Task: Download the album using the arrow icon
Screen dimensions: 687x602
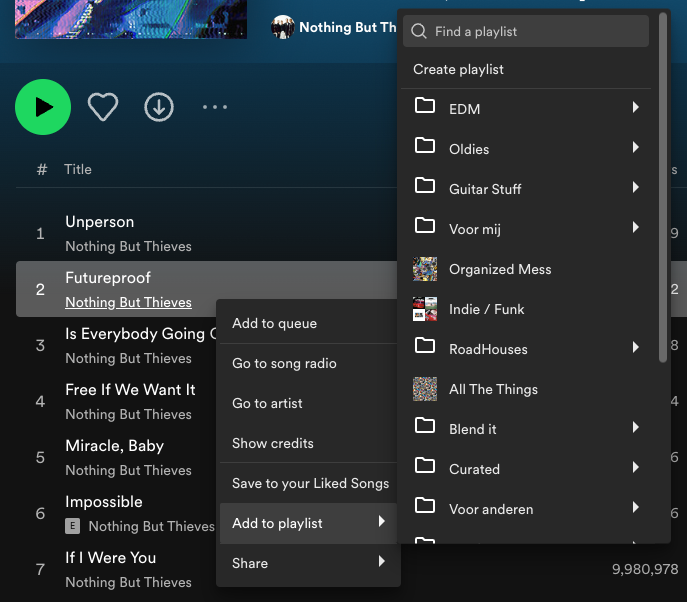Action: [159, 106]
